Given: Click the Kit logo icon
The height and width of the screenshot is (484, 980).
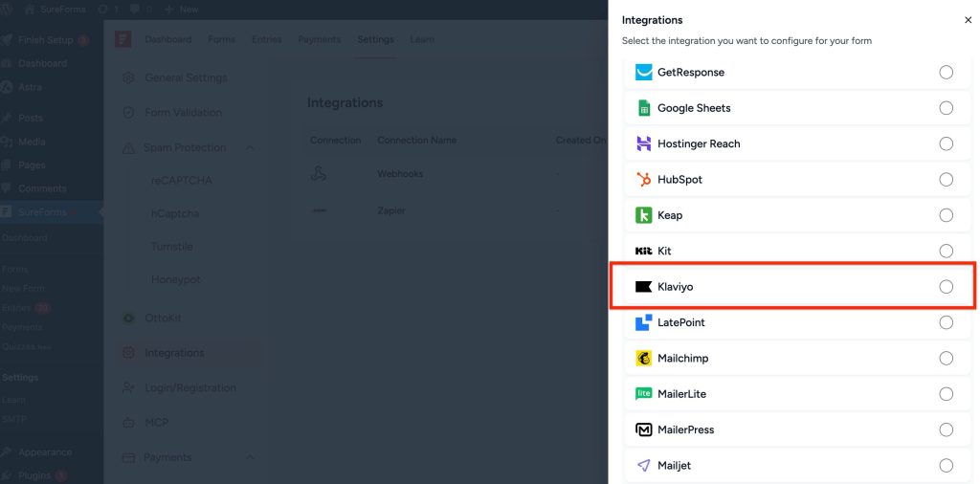Looking at the screenshot, I should coord(644,251).
